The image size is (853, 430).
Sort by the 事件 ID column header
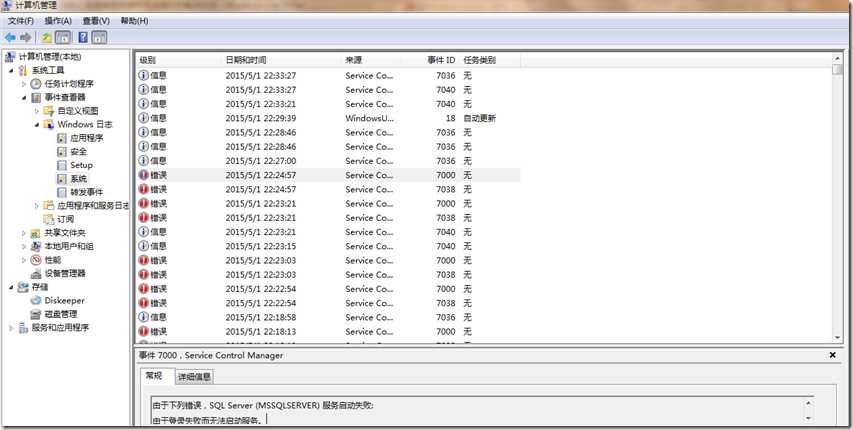(441, 60)
